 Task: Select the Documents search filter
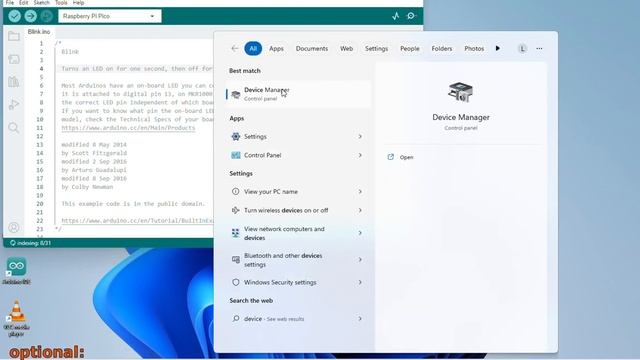coord(312,48)
